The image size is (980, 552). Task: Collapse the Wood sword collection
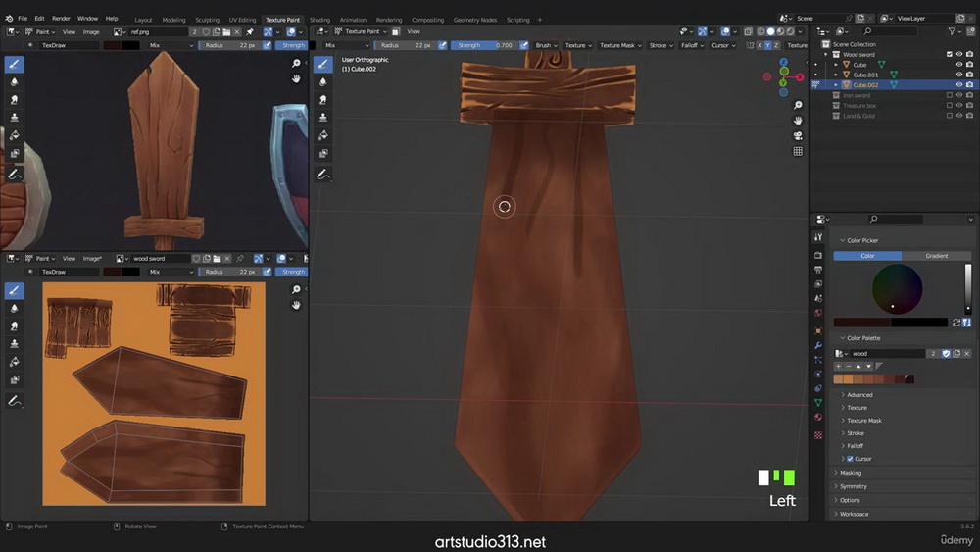[x=825, y=54]
